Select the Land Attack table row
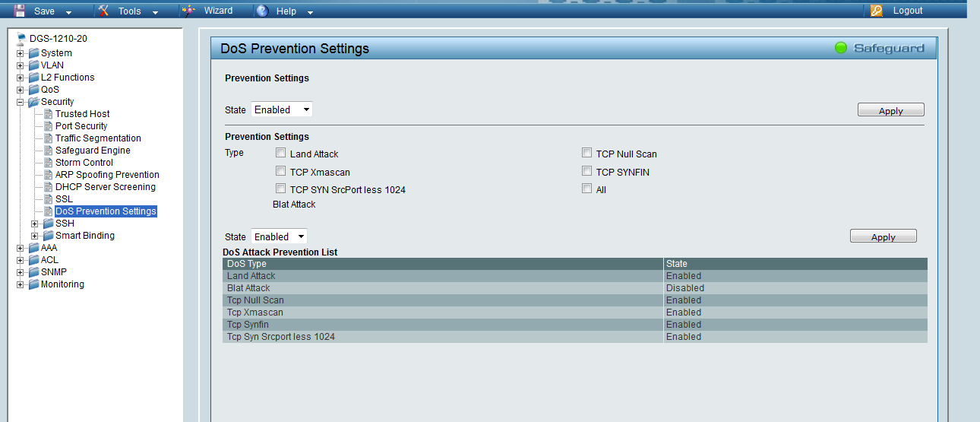The image size is (980, 422). tap(575, 276)
